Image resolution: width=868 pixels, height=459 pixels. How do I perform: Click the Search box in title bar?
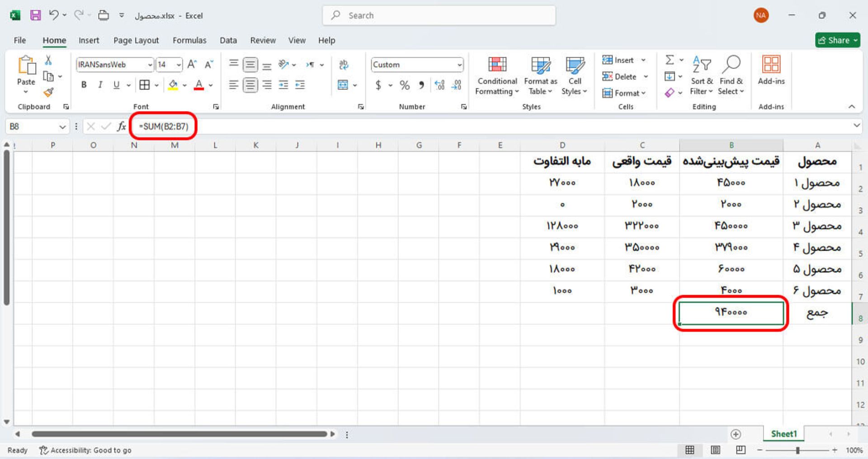(x=439, y=16)
